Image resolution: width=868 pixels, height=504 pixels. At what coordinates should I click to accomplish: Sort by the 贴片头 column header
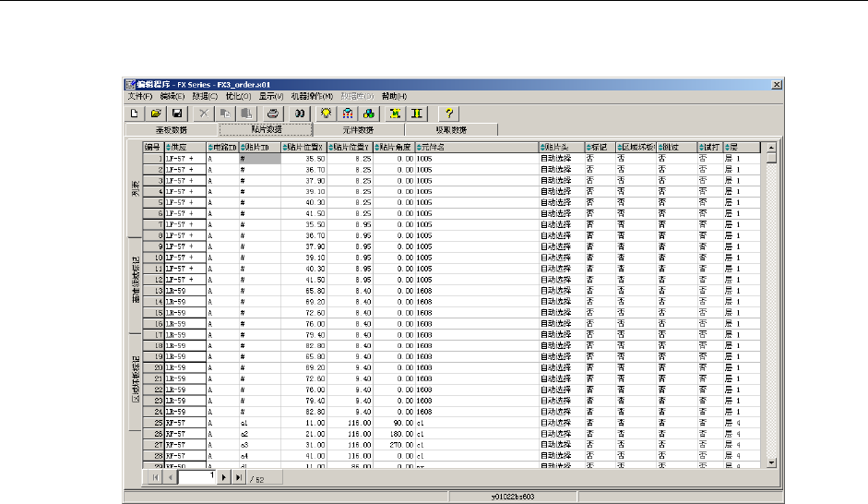[561, 147]
